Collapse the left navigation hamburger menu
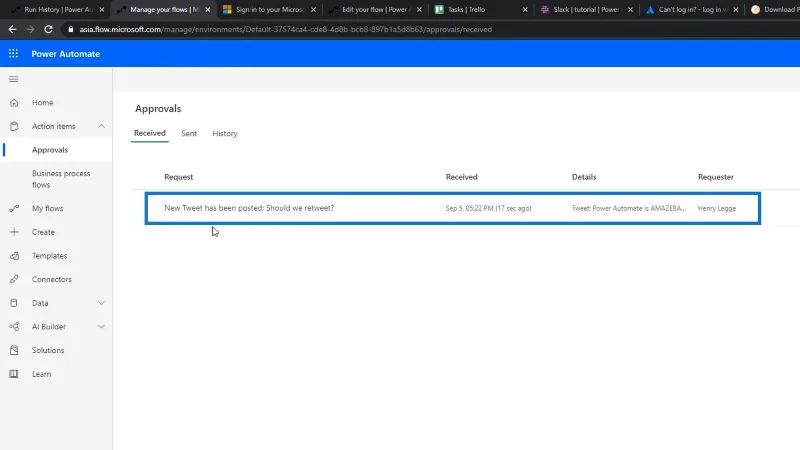Image resolution: width=800 pixels, height=450 pixels. (x=14, y=79)
